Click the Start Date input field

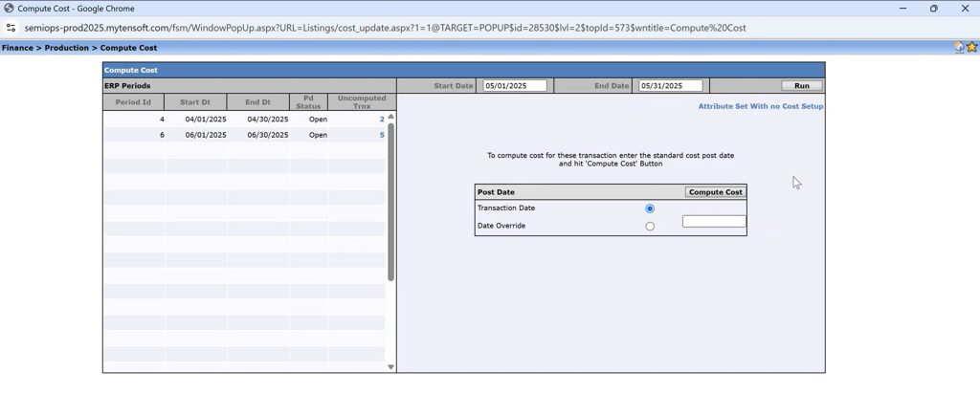coord(515,86)
